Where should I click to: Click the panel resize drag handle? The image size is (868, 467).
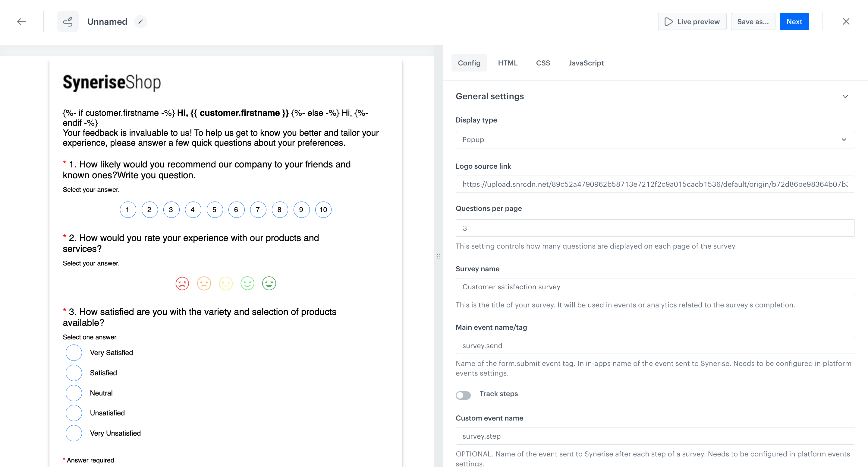pos(438,256)
